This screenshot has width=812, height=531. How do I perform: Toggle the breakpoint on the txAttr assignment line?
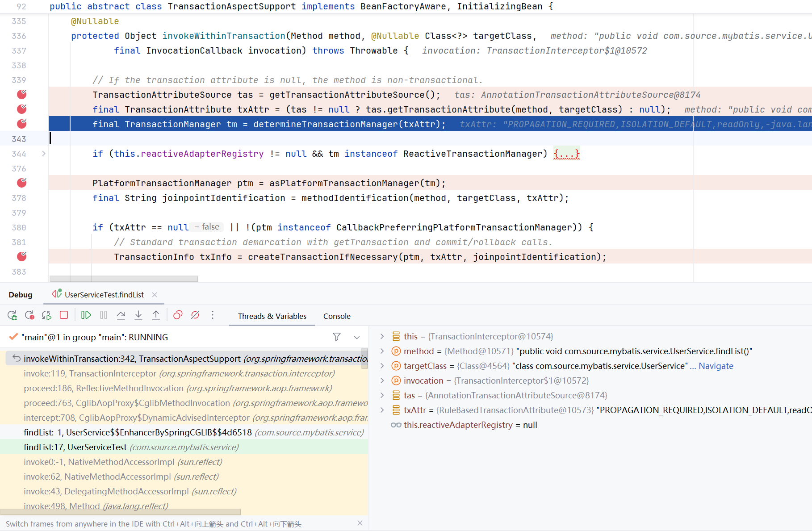tap(21, 109)
